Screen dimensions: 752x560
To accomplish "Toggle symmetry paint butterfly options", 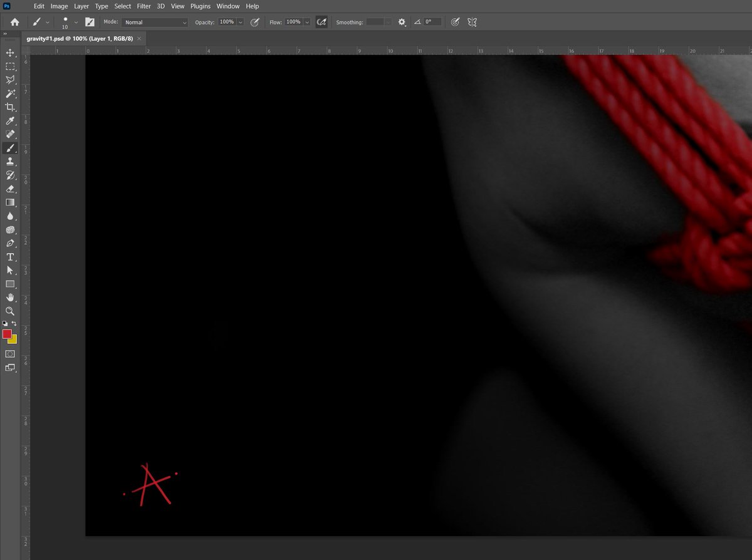I will 472,22.
